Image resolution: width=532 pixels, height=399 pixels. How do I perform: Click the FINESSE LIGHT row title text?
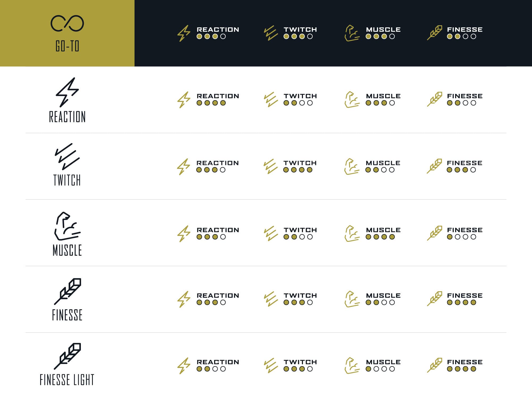[x=67, y=380]
